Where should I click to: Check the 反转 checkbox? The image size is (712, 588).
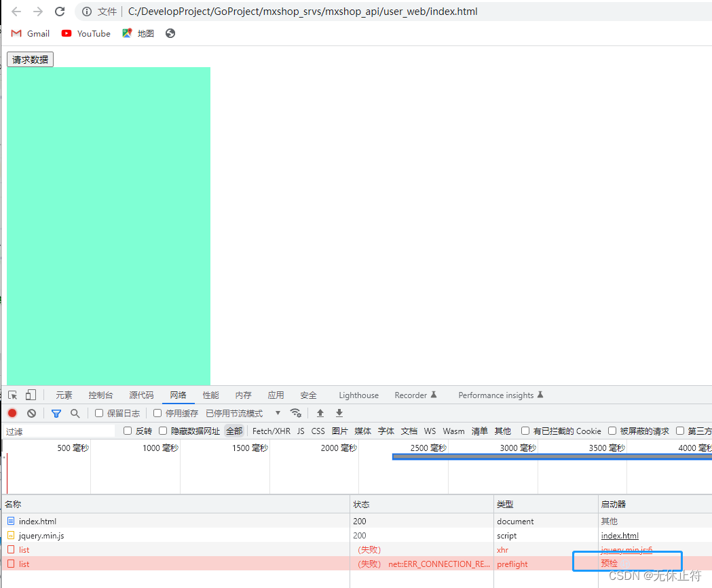click(x=128, y=431)
